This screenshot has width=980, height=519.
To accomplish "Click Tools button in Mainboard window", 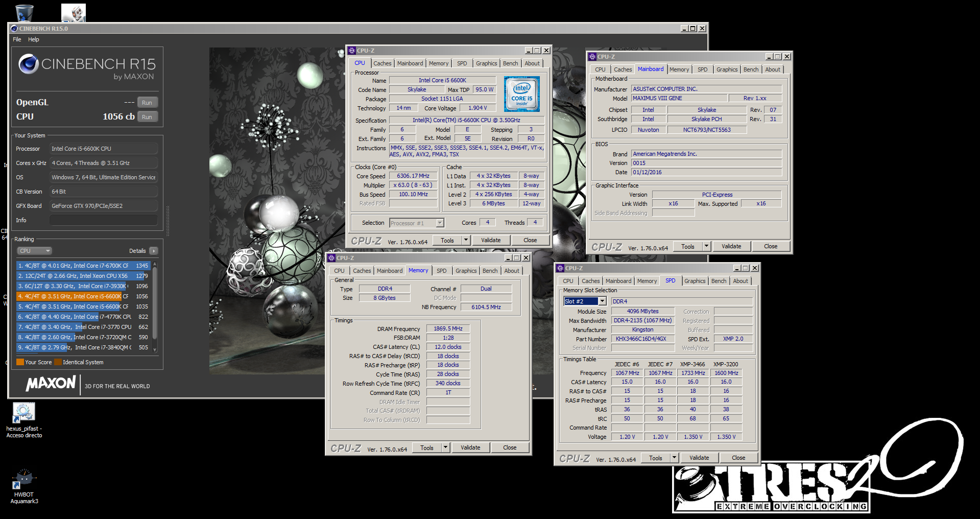I will (x=688, y=246).
